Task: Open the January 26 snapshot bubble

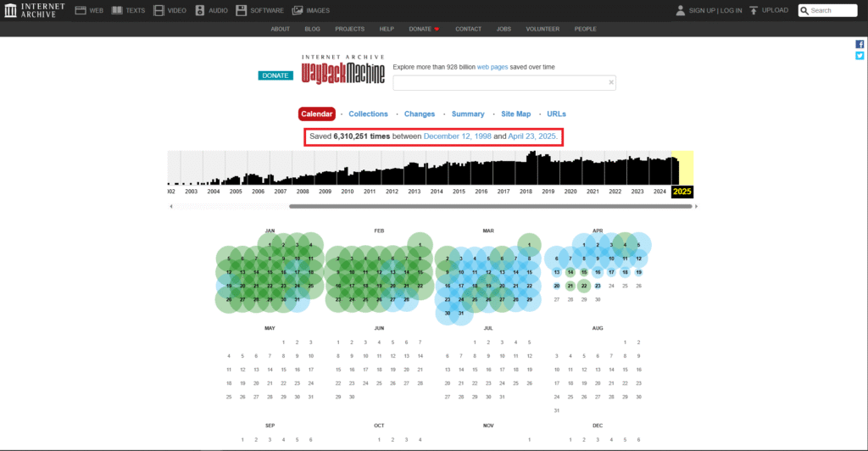Action: click(229, 299)
